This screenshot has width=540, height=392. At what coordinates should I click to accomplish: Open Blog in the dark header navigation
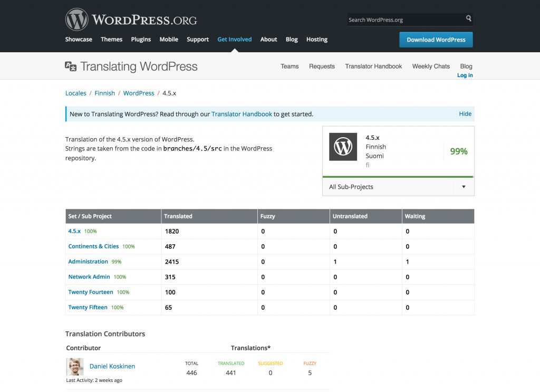[292, 39]
